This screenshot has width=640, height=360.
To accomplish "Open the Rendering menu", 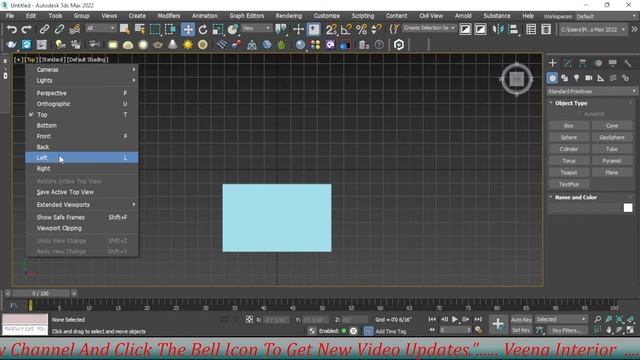I will pyautogui.click(x=289, y=16).
